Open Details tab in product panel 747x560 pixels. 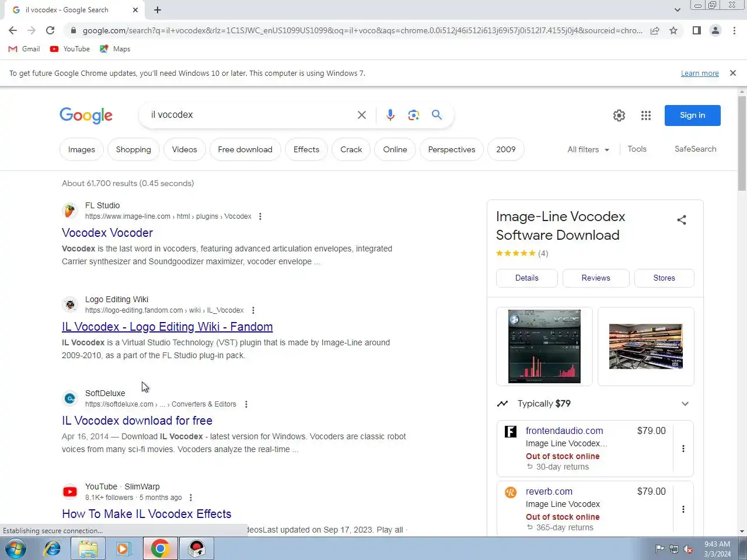[527, 278]
